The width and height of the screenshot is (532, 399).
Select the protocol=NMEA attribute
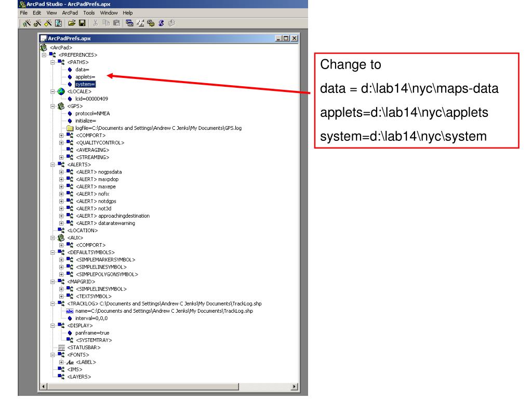click(x=92, y=114)
